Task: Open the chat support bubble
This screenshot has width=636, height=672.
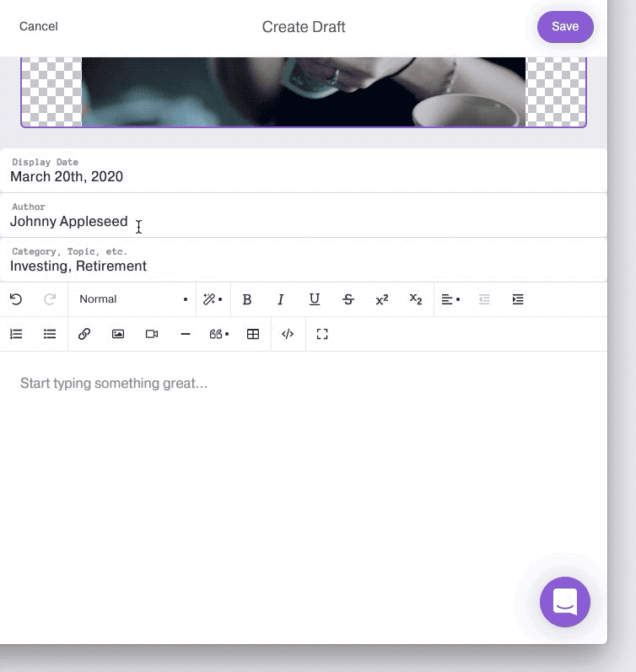Action: pos(565,602)
